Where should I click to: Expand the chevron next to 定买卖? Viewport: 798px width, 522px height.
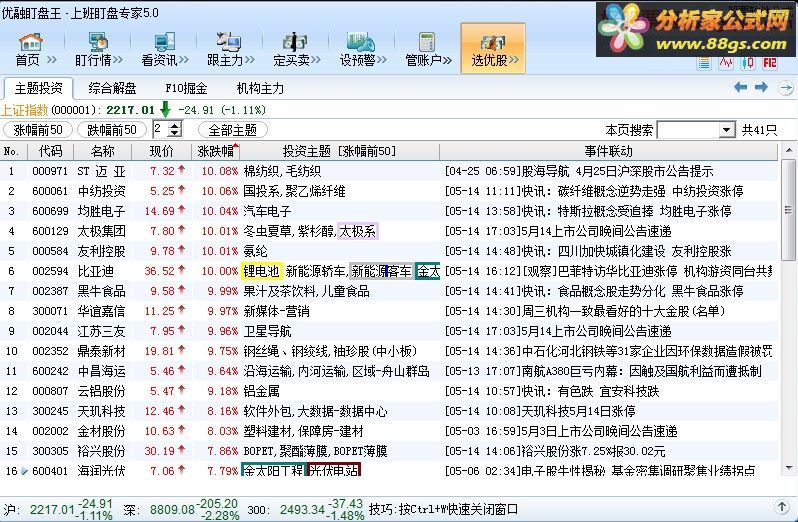[x=316, y=60]
